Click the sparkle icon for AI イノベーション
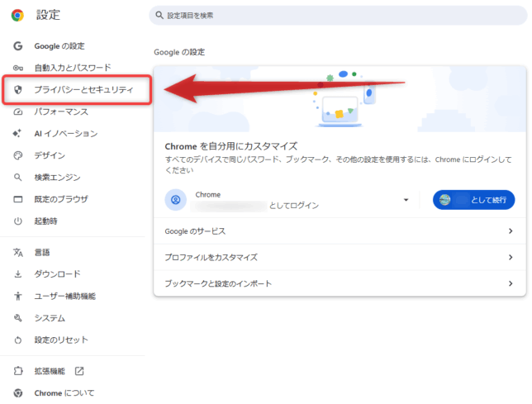The width and height of the screenshot is (532, 404). 17,133
